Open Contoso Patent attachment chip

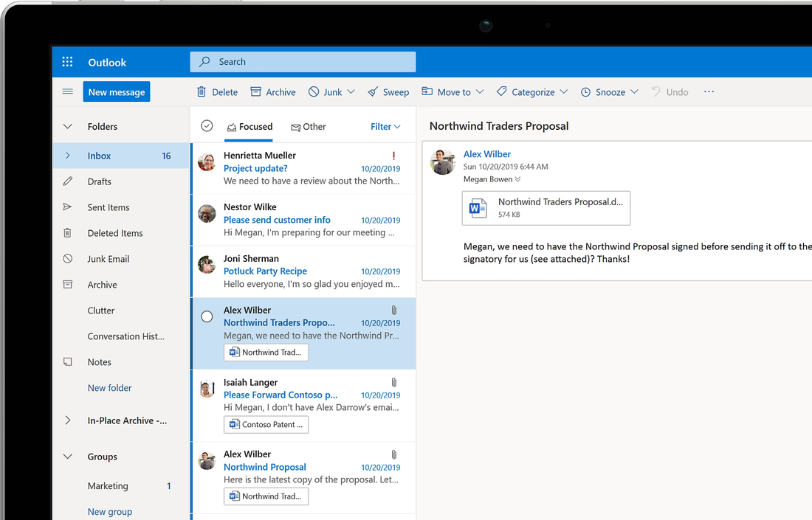(x=266, y=424)
